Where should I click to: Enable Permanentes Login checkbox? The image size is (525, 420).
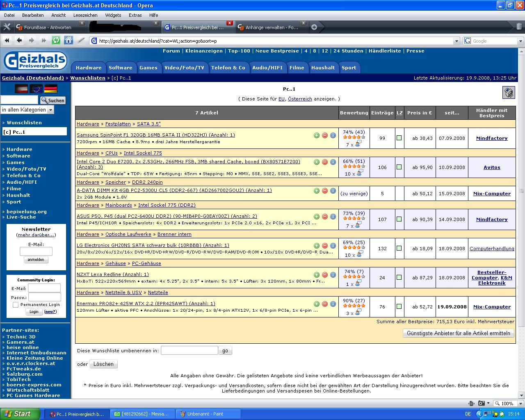click(16, 305)
